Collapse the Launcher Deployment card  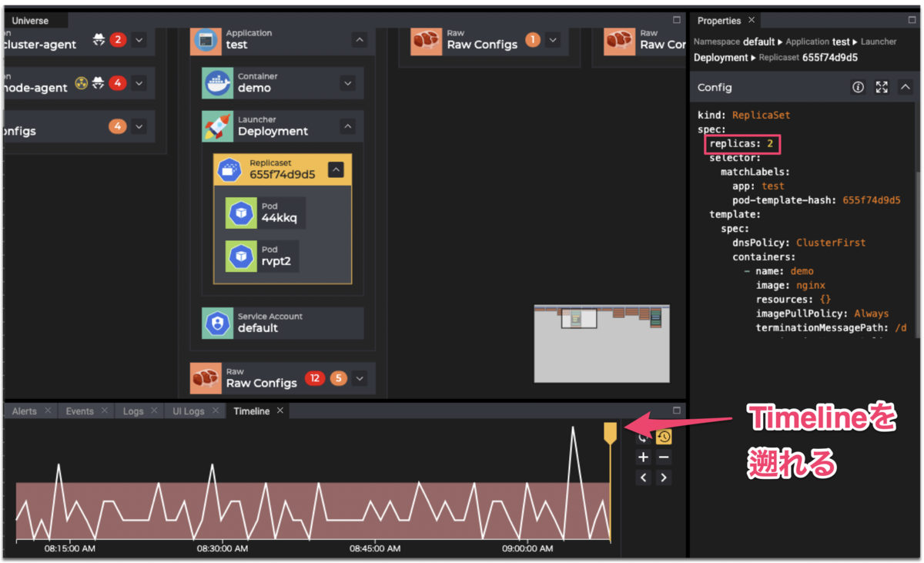click(347, 126)
